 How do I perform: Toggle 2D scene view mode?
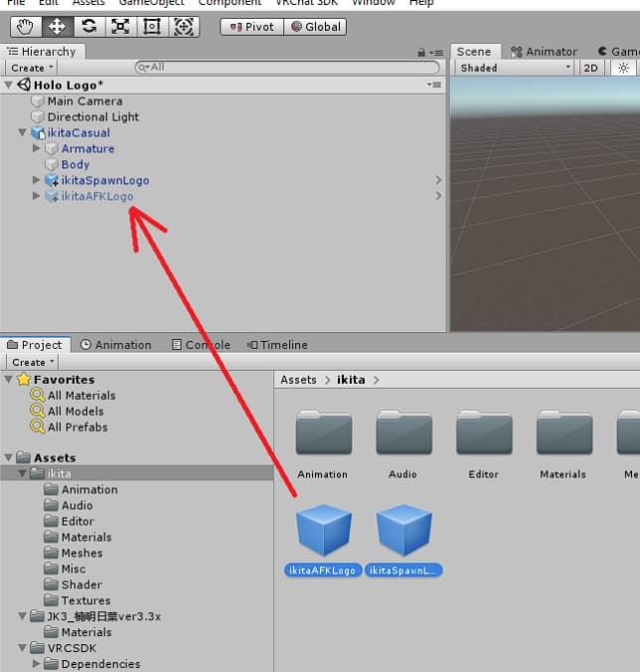coord(591,68)
